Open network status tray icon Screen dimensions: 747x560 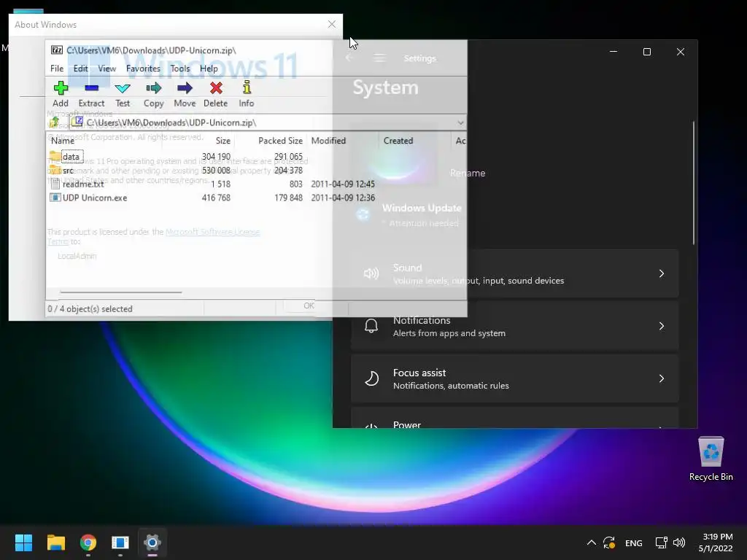tap(661, 542)
